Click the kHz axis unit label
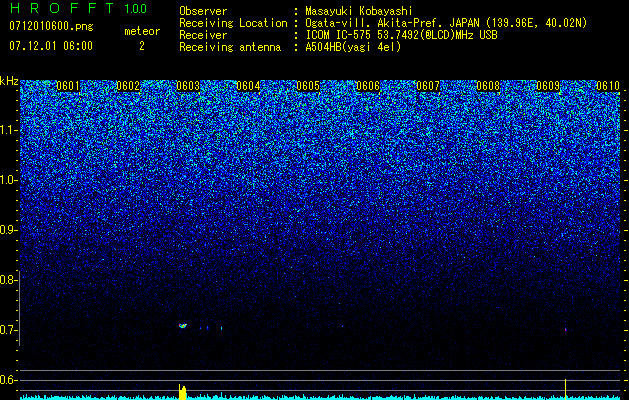The image size is (629, 400). pyautogui.click(x=9, y=81)
